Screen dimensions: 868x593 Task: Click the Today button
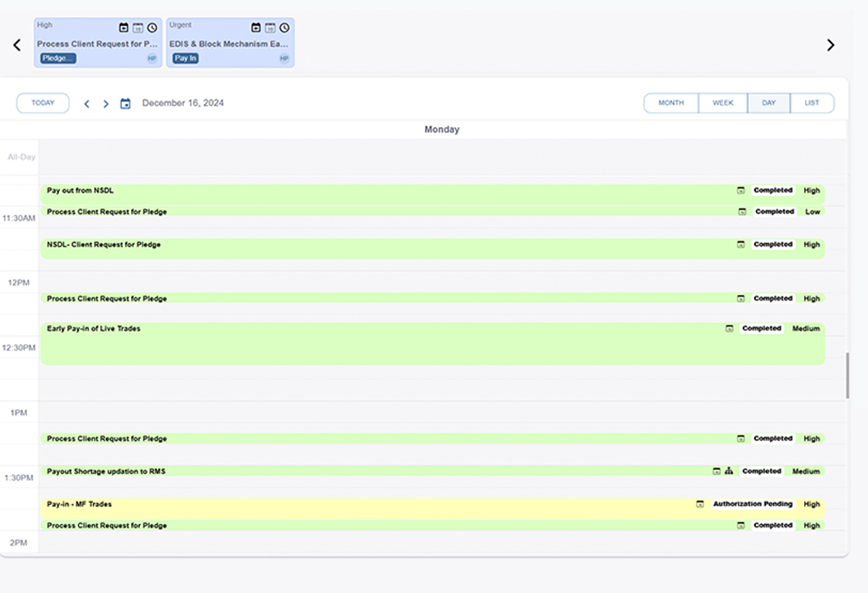(x=43, y=103)
